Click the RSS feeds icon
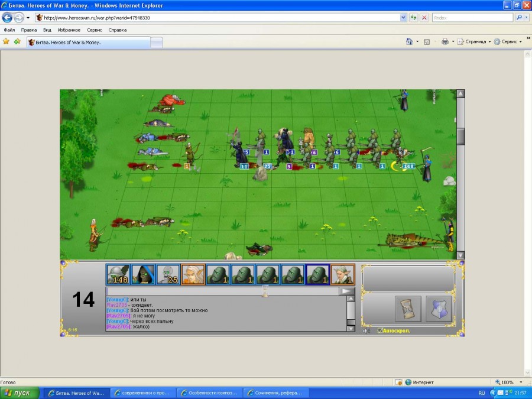This screenshot has width=532, height=399. [427, 42]
